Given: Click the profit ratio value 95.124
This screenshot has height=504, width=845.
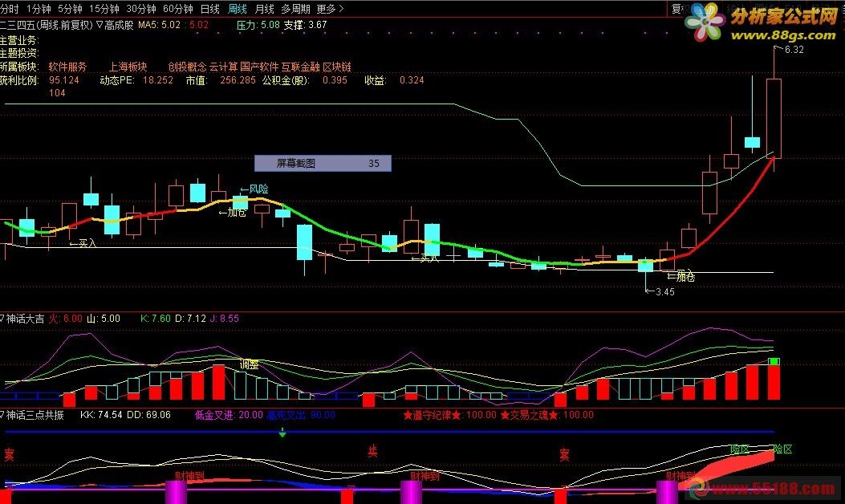Looking at the screenshot, I should (x=63, y=79).
